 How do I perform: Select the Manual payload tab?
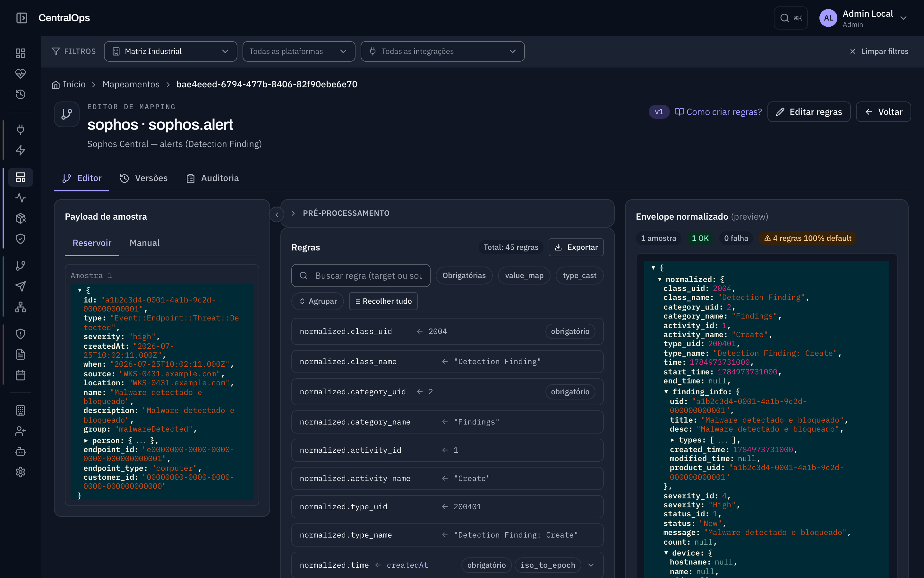point(144,243)
